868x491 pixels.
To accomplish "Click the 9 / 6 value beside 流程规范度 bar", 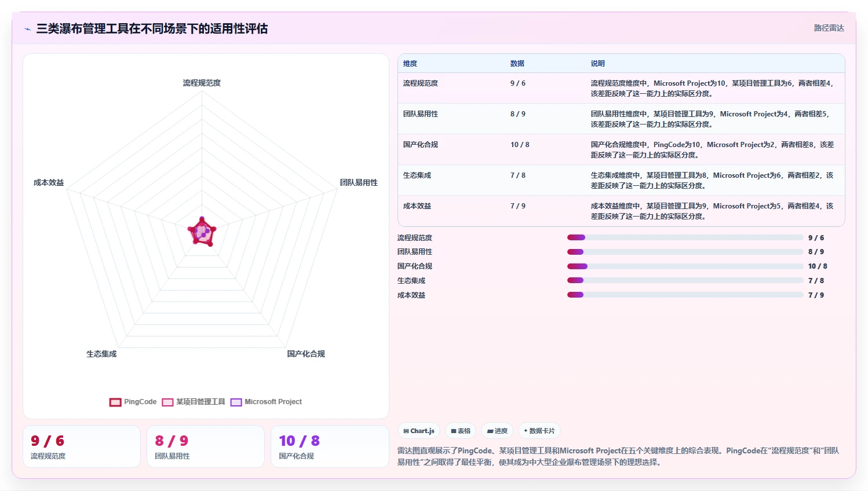I will click(x=816, y=238).
